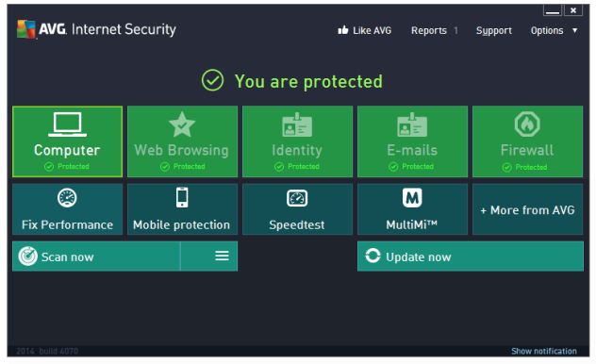Open the Mobile protection phone icon

click(x=182, y=198)
